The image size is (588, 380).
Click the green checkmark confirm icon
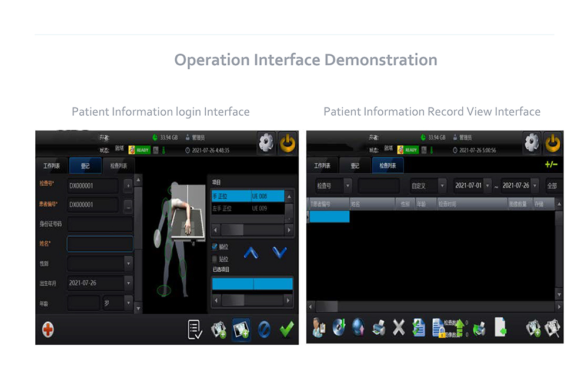286,329
